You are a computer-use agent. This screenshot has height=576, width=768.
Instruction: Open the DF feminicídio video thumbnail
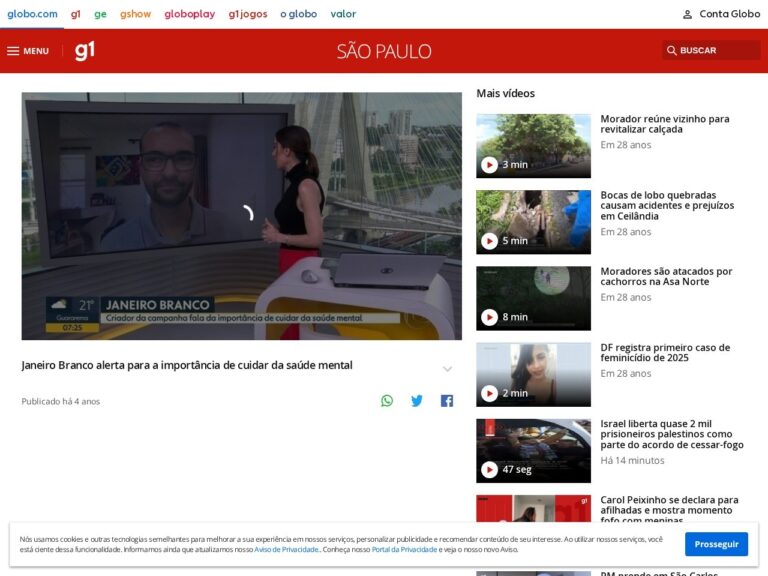click(x=533, y=374)
